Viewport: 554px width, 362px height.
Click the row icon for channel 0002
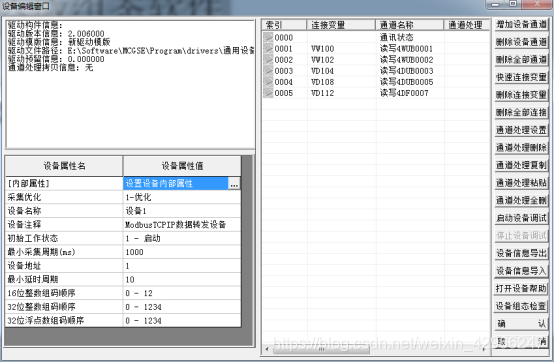pyautogui.click(x=268, y=60)
